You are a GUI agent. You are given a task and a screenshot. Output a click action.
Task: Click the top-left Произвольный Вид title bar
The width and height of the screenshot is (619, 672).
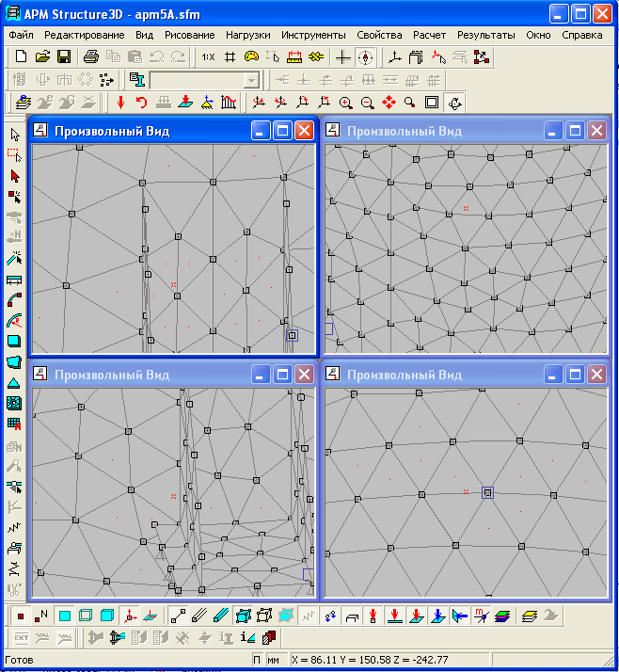[x=141, y=131]
